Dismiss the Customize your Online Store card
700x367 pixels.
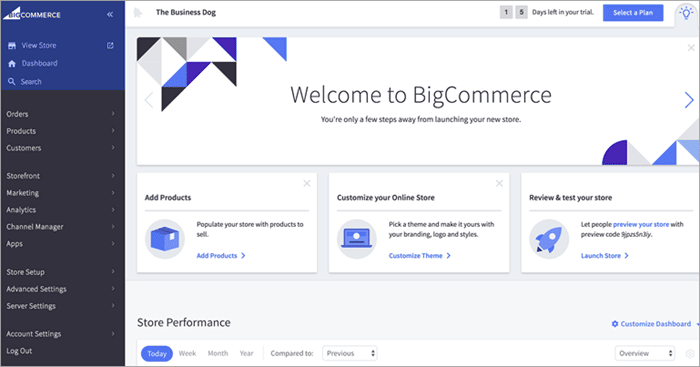click(x=499, y=184)
